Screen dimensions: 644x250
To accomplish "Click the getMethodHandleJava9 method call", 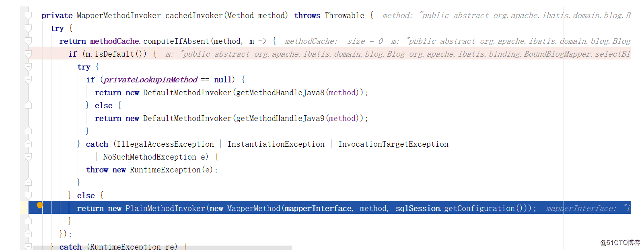I will pyautogui.click(x=280, y=118).
